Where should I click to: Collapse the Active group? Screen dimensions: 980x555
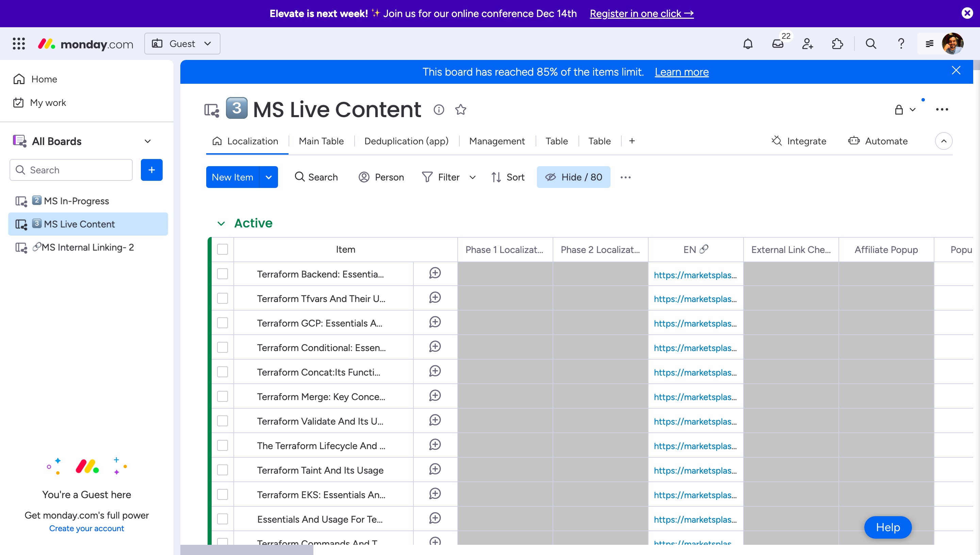[221, 223]
